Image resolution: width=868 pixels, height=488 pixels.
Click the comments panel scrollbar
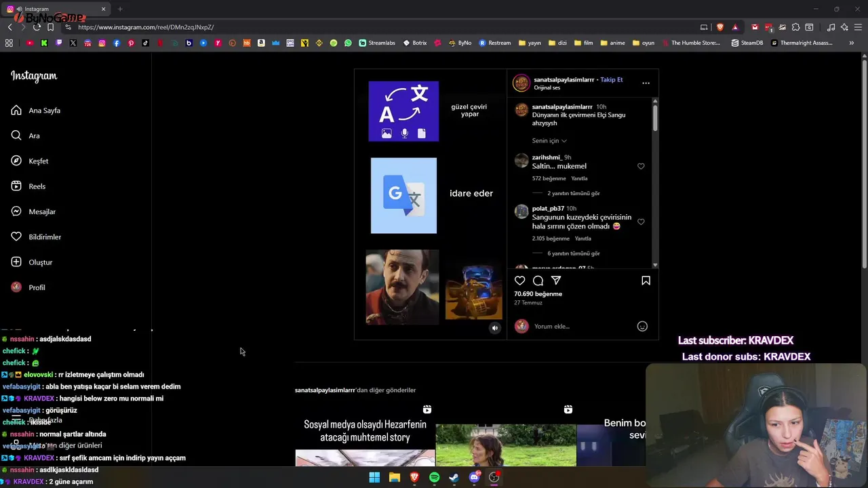tap(655, 117)
